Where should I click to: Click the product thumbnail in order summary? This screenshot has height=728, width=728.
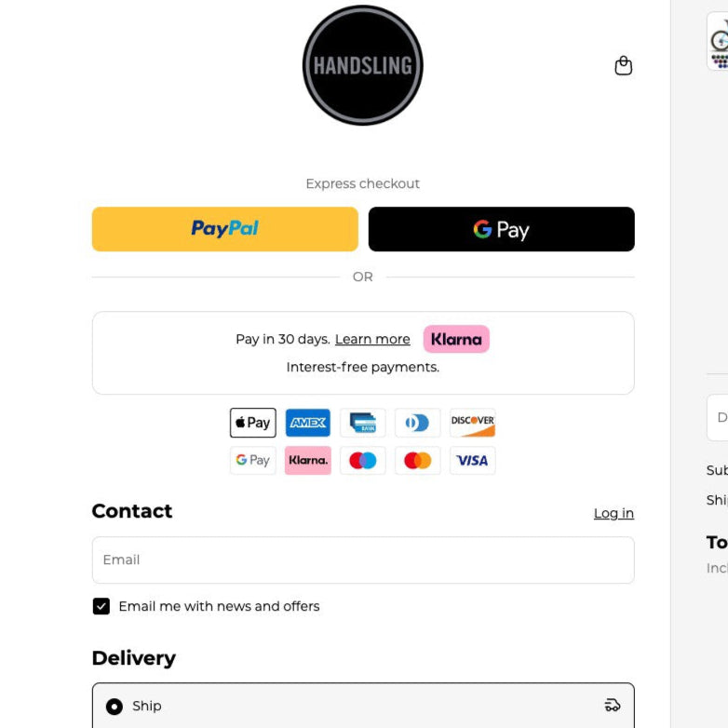point(719,41)
